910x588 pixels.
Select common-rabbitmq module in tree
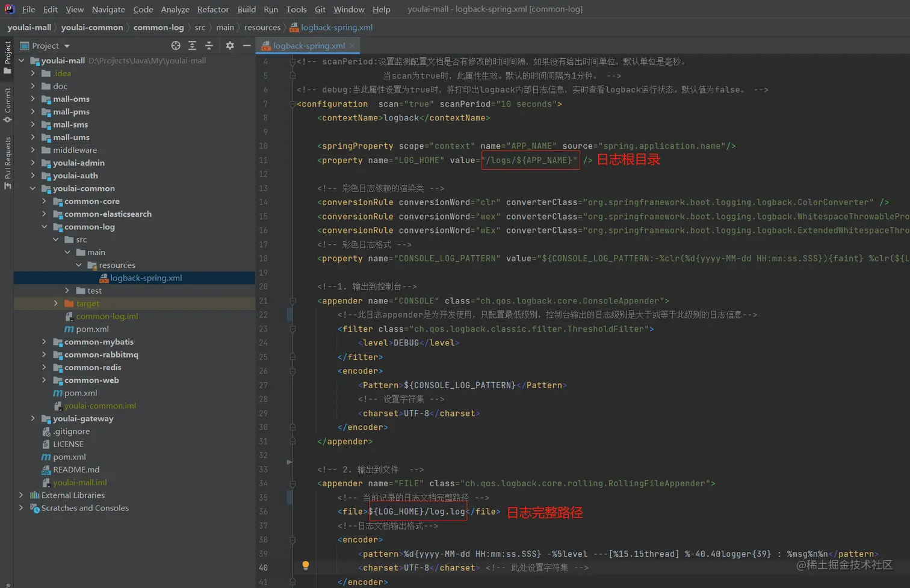coord(101,354)
